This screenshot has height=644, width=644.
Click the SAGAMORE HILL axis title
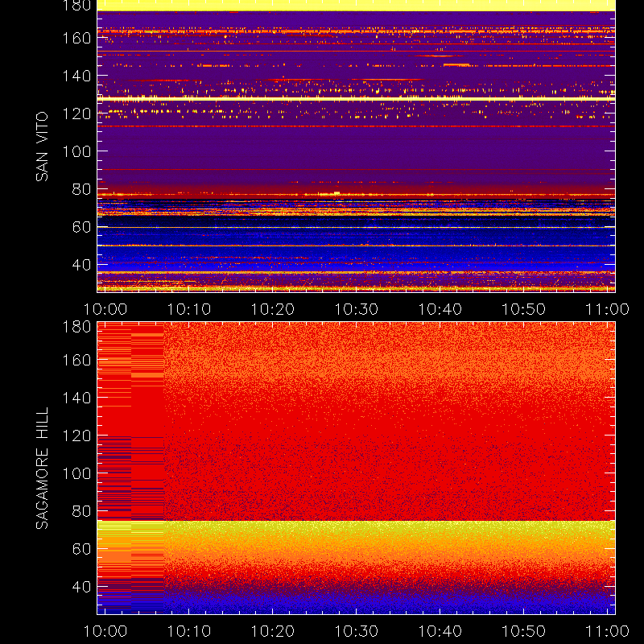[42, 469]
